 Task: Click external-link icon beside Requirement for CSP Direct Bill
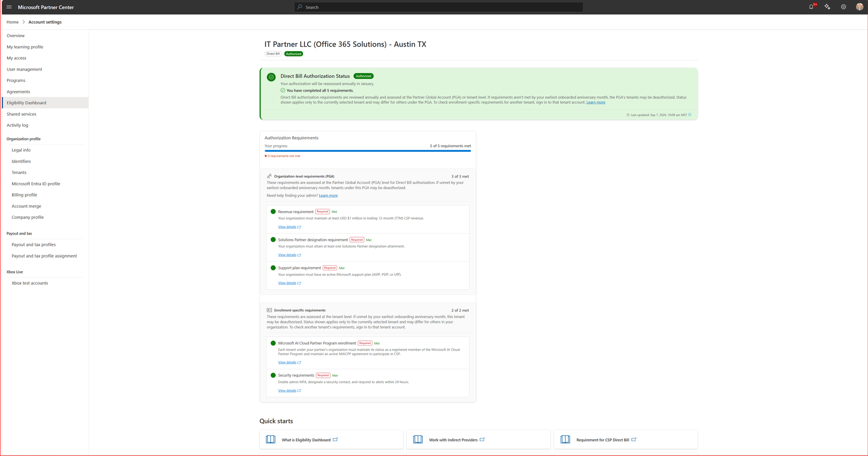pyautogui.click(x=634, y=439)
